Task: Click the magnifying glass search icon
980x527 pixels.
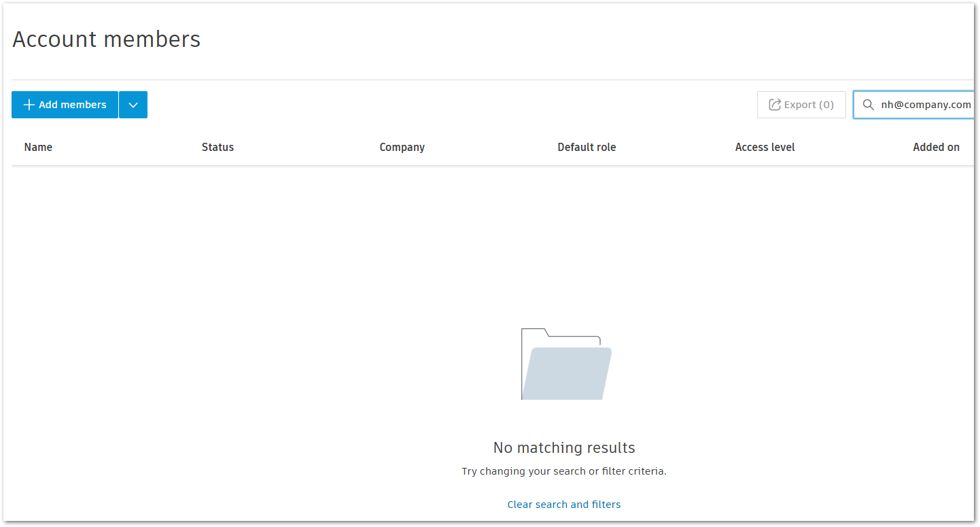Action: point(868,105)
